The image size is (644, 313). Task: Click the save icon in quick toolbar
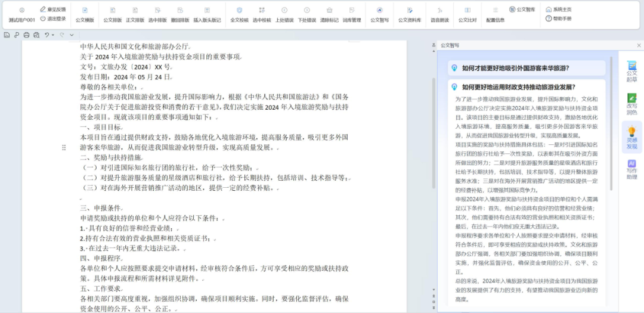pyautogui.click(x=7, y=35)
